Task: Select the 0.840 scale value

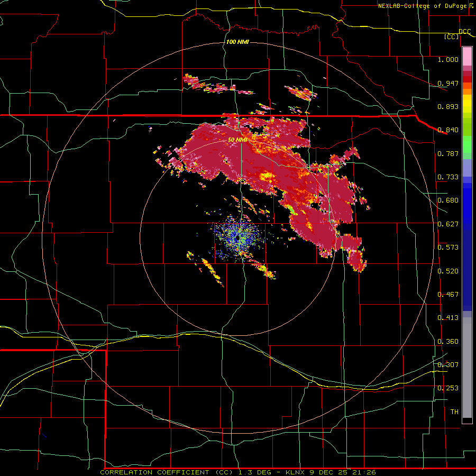Action: (x=448, y=130)
